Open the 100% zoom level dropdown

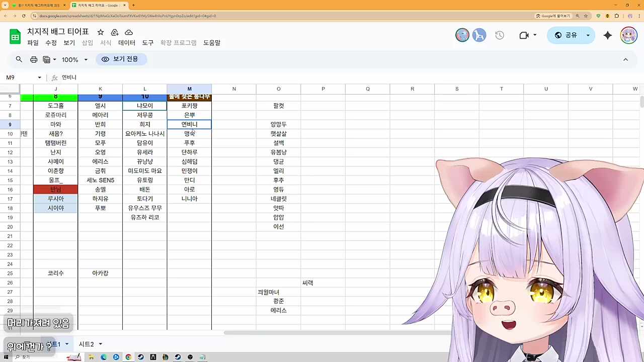pos(73,59)
